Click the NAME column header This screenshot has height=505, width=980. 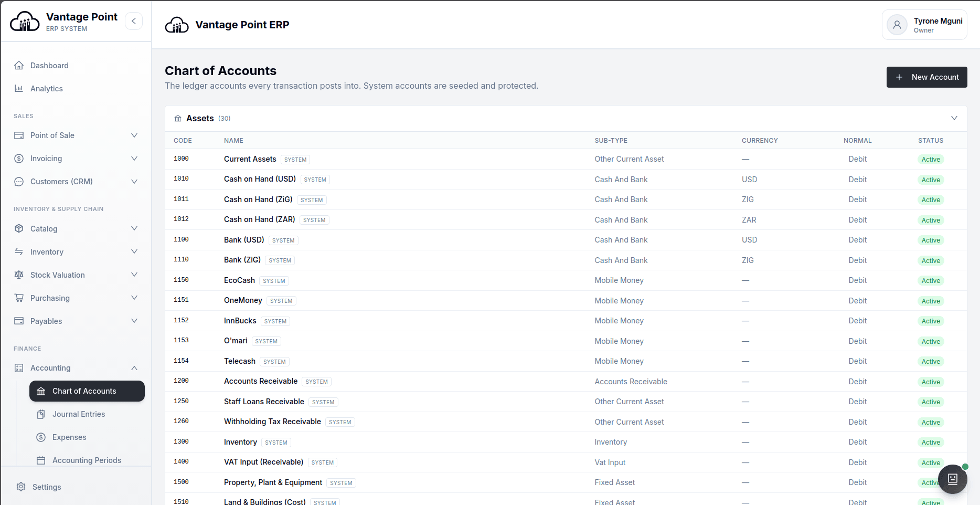233,141
